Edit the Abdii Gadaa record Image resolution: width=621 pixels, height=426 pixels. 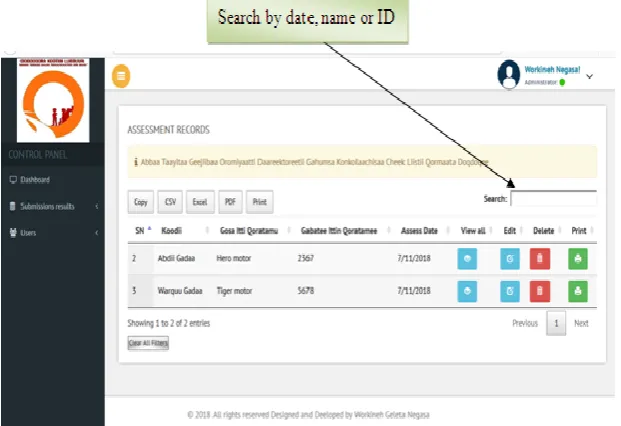click(510, 259)
